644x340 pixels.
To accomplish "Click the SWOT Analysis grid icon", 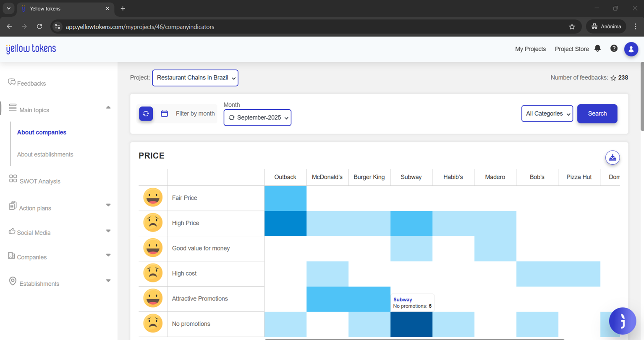I will [13, 179].
